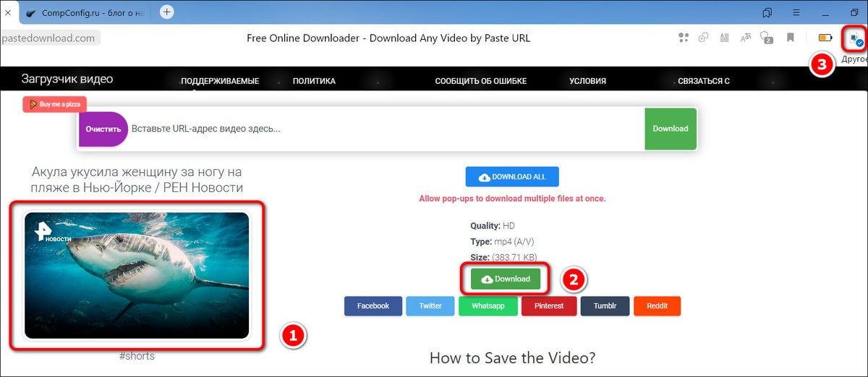Open ПОДДЕРЖИВАЕМЫЕ menu item
This screenshot has width=868, height=377.
(x=220, y=81)
